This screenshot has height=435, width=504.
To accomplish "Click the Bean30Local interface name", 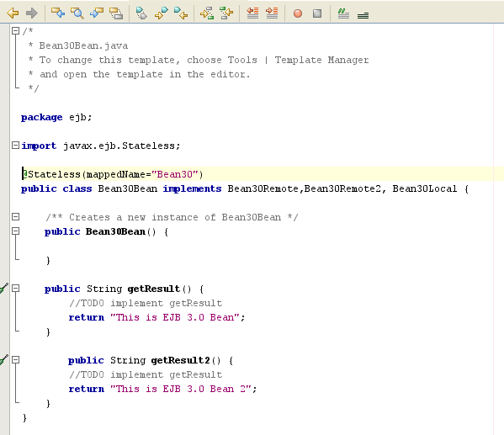I will [x=425, y=188].
